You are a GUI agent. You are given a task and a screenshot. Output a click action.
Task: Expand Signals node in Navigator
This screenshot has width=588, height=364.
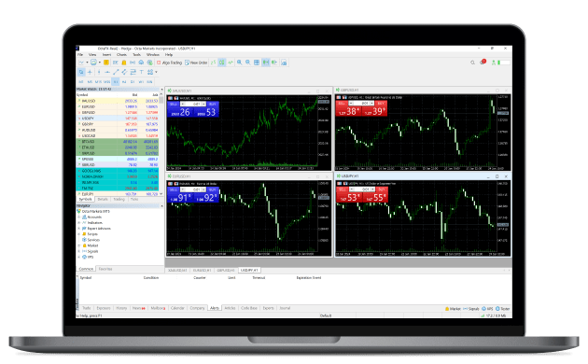(x=79, y=251)
